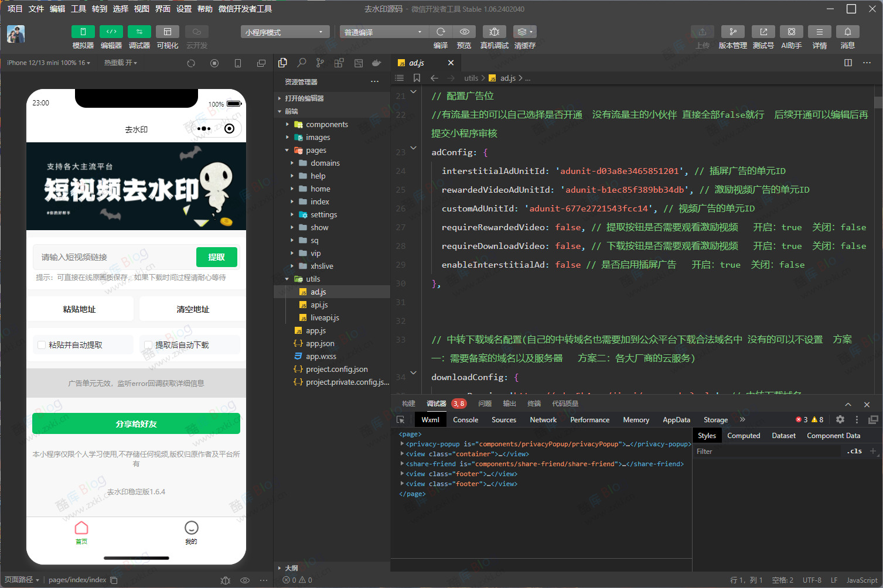Open 版本管理 version control icon
This screenshot has height=588, width=883.
tap(732, 32)
